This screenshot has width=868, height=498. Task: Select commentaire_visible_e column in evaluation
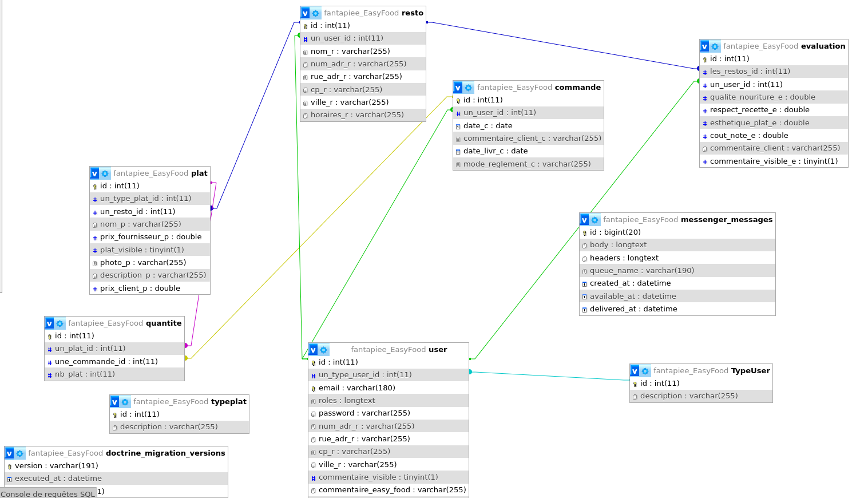[774, 161]
